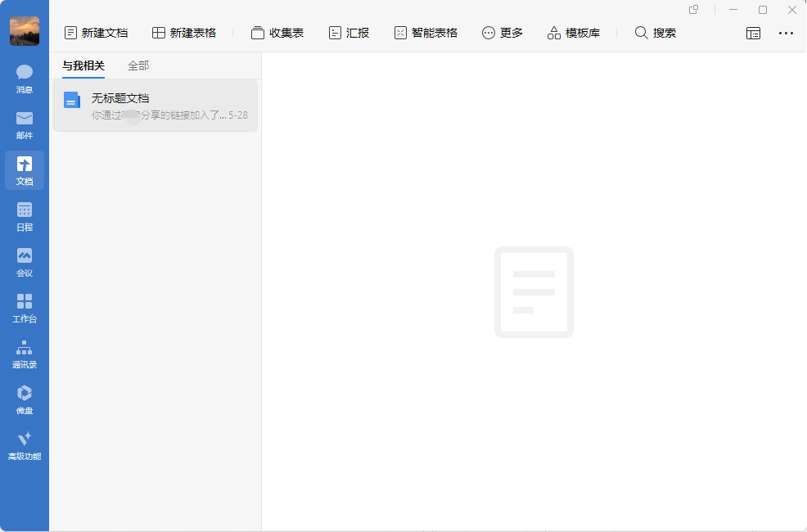The height and width of the screenshot is (532, 807).
Task: Create a 智能表格 smart sheet
Action: [426, 33]
